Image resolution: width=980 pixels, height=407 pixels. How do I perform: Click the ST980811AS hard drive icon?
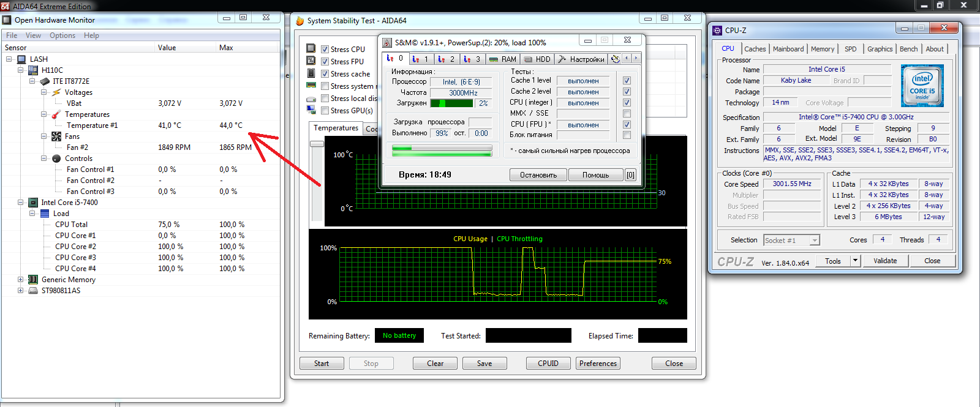(33, 291)
